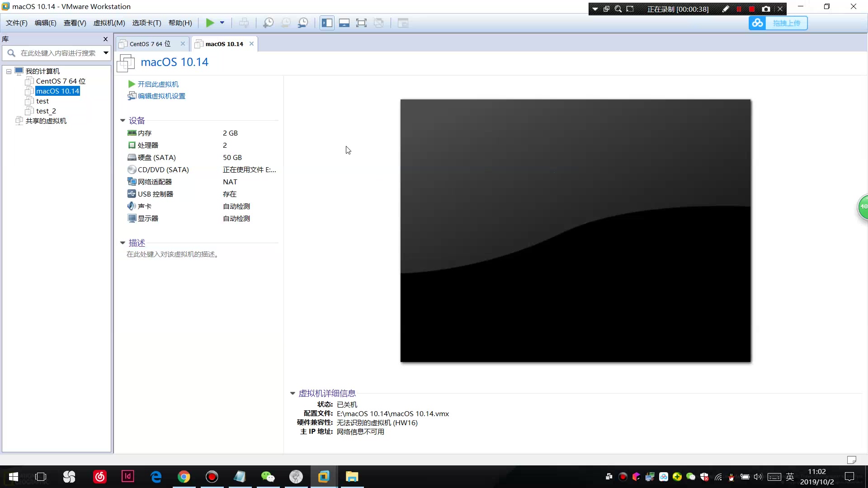Open the 查看(V) menu
This screenshot has width=868, height=488.
pyautogui.click(x=75, y=23)
